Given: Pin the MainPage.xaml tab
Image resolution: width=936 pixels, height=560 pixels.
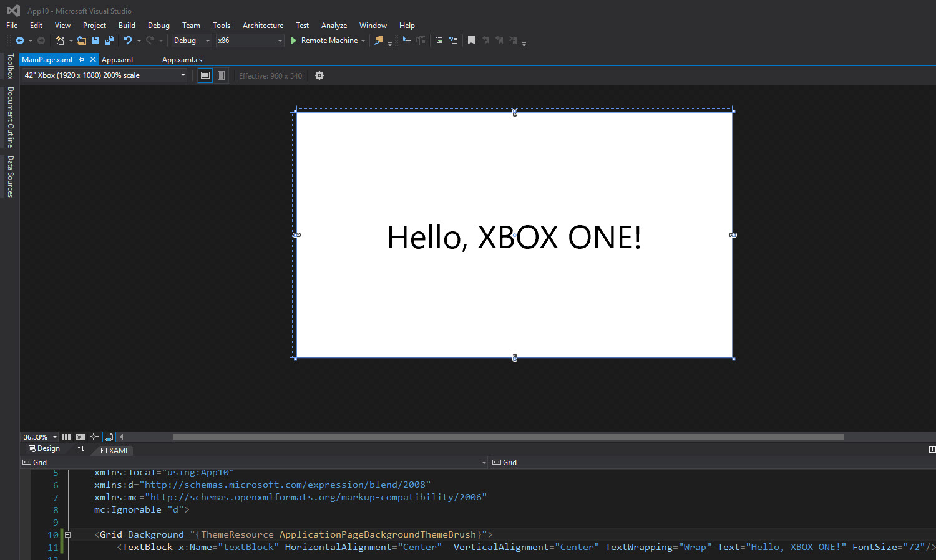Looking at the screenshot, I should 82,60.
